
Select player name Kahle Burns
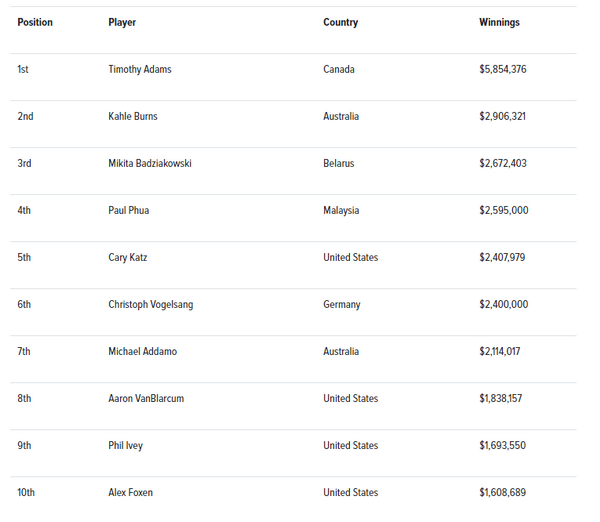coord(133,116)
